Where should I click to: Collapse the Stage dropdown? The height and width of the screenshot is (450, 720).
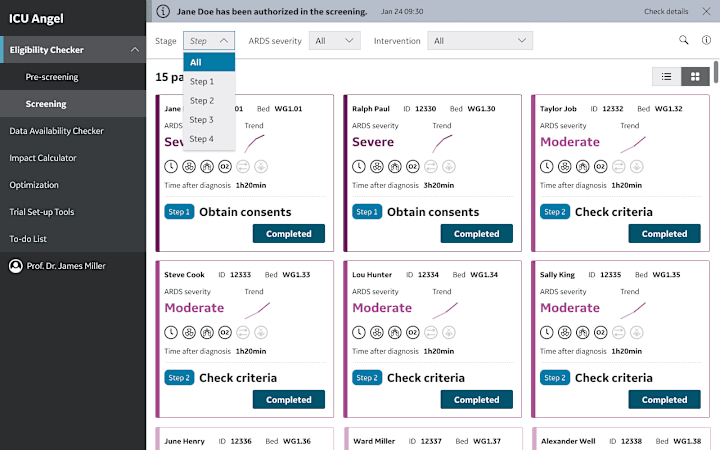coord(209,40)
